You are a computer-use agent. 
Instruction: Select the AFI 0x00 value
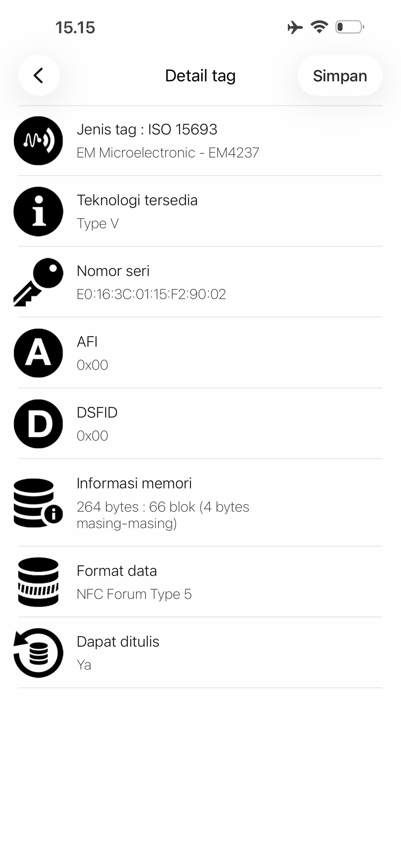(x=92, y=365)
